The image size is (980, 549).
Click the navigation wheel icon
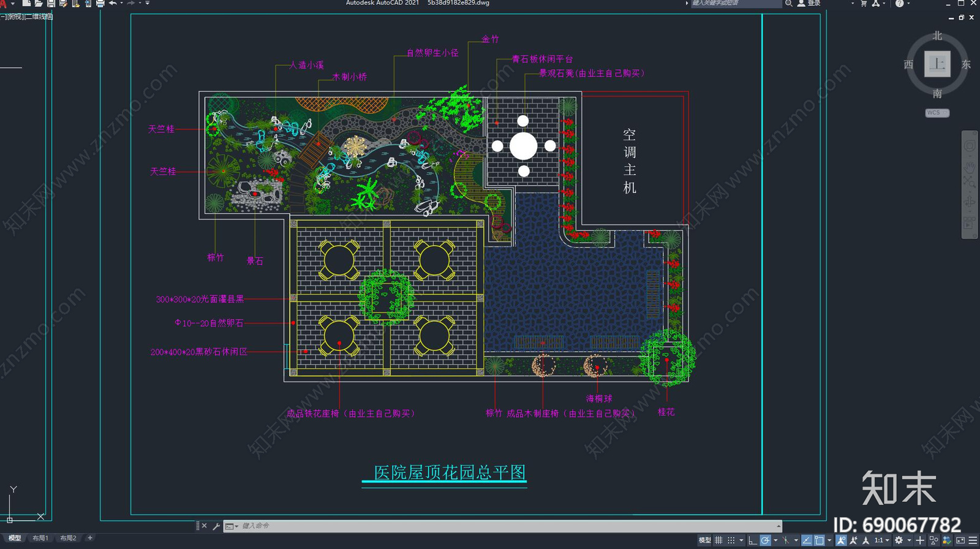coord(969,146)
